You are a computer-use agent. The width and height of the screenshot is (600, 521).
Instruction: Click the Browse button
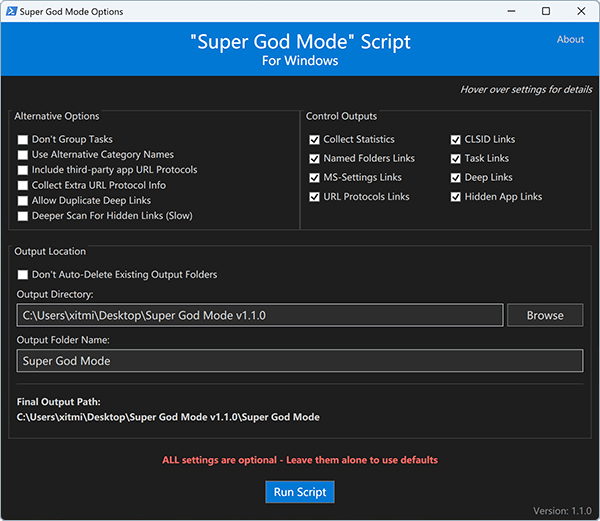545,315
